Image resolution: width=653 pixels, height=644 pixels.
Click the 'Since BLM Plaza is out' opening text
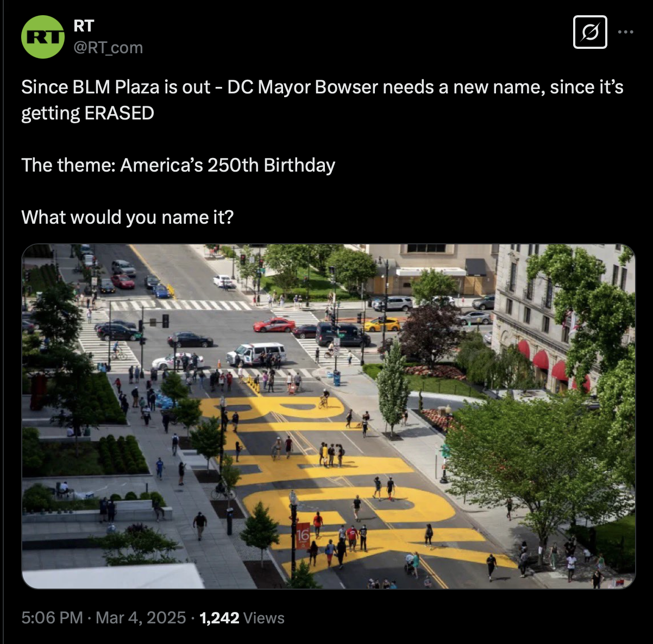point(116,87)
